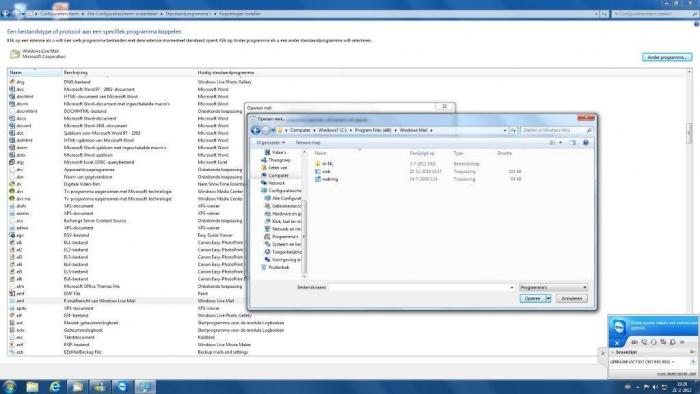The width and height of the screenshot is (700, 394).
Task: Show hidden system tray icons
Action: coord(638,387)
